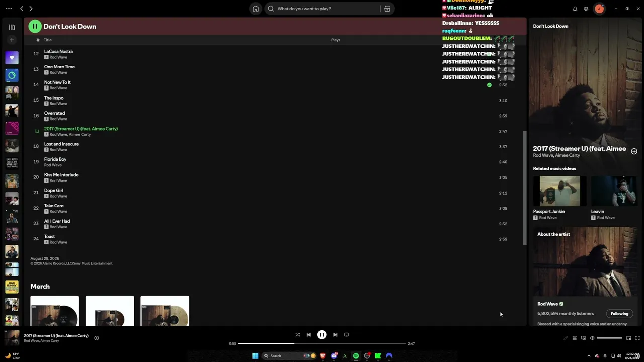Enter full screen player view
The height and width of the screenshot is (362, 644).
[637, 338]
